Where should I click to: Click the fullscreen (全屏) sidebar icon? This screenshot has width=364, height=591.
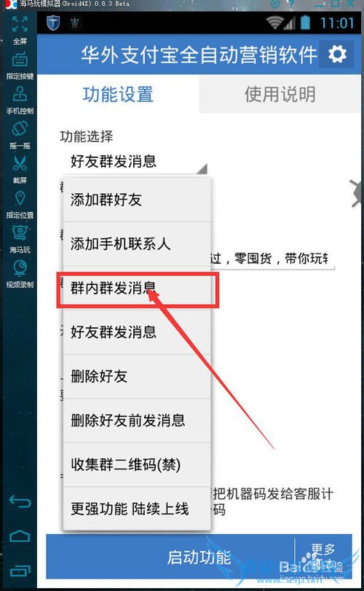pyautogui.click(x=20, y=25)
